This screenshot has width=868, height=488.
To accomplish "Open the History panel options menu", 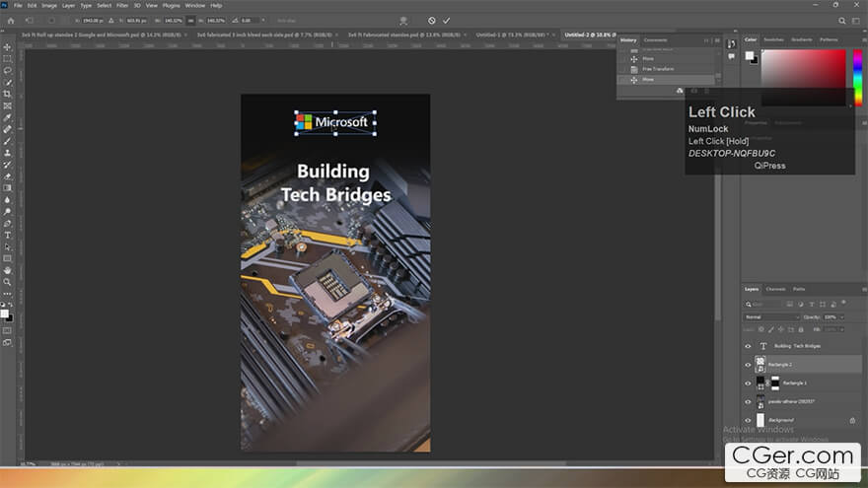I will pyautogui.click(x=717, y=40).
